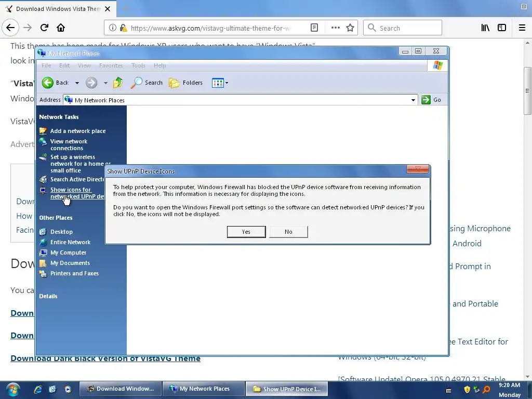Image resolution: width=532 pixels, height=399 pixels.
Task: Open the Help menu in My Network Places
Action: coord(160,65)
